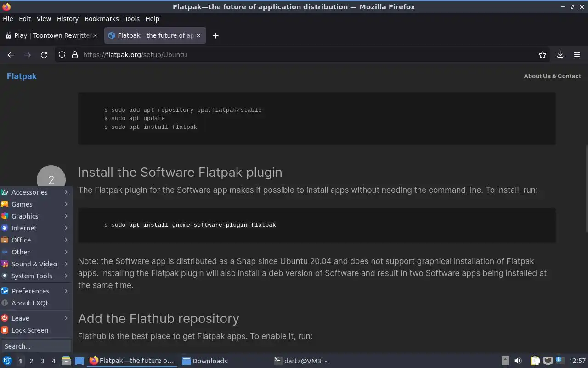The image size is (588, 368).
Task: Click the network connection tray icon
Action: pyautogui.click(x=548, y=361)
